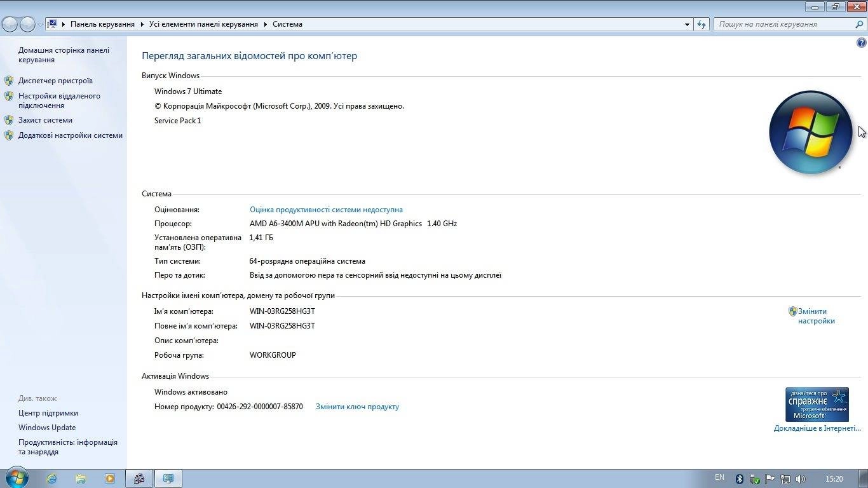Click the computer icon in address bar
The height and width of the screenshot is (488, 868).
click(53, 24)
